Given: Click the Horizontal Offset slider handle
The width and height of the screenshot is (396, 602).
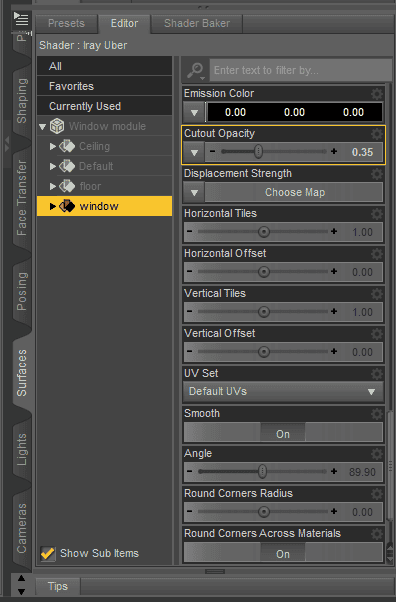Looking at the screenshot, I should click(264, 272).
